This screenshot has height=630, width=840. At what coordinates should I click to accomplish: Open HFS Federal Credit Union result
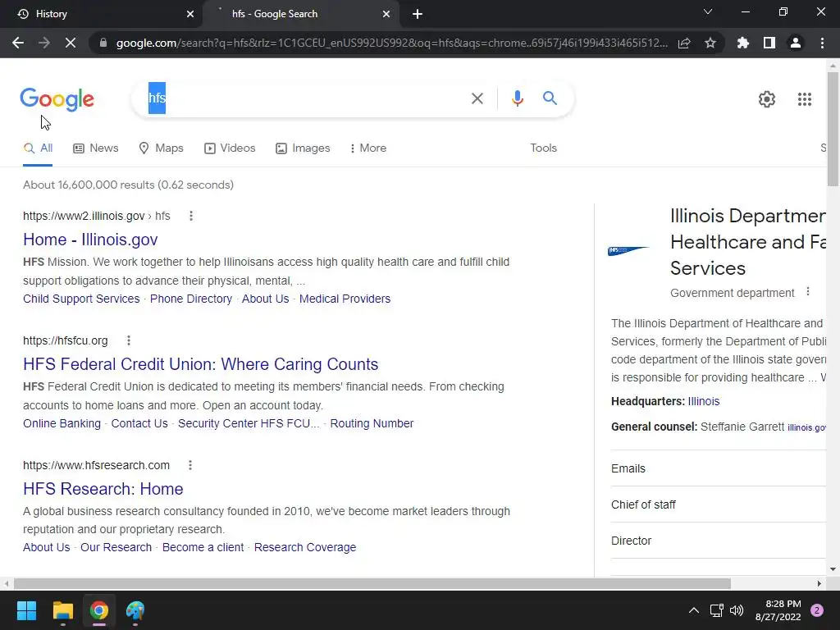coord(201,364)
